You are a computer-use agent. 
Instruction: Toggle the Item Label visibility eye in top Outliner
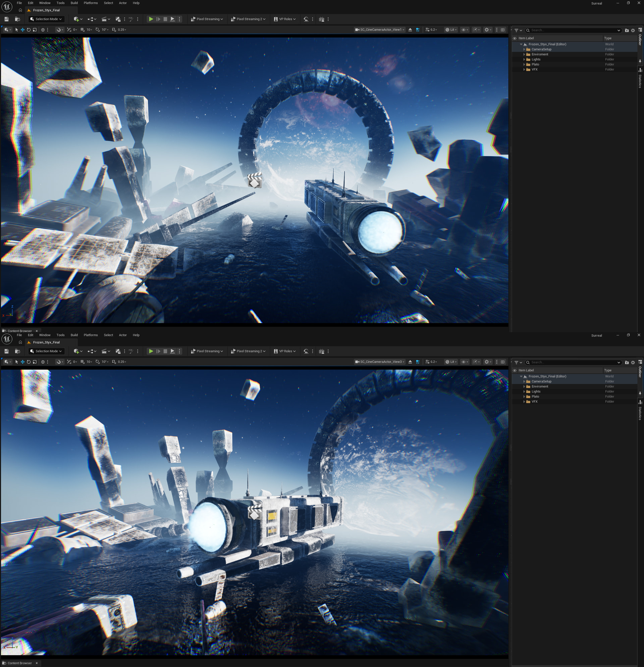(x=515, y=38)
